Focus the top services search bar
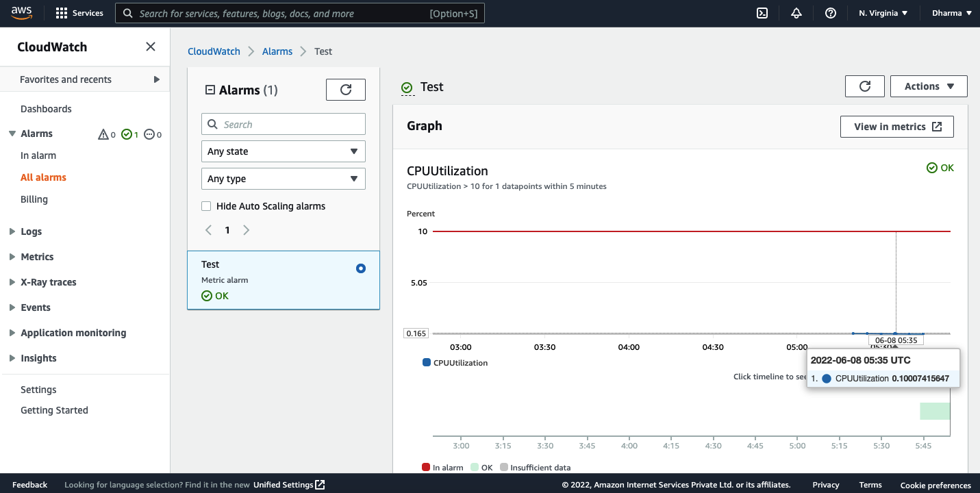The image size is (980, 493). tap(300, 13)
